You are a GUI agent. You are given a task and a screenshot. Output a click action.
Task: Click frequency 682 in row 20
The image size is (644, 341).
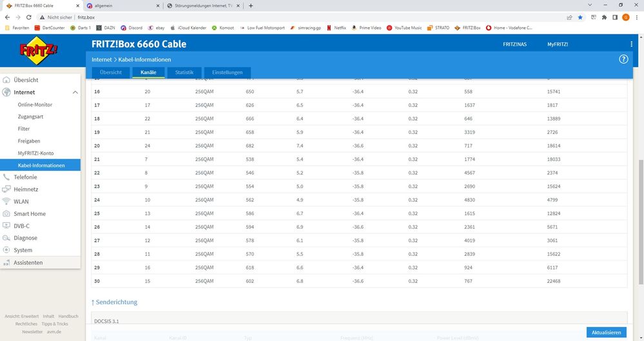(x=249, y=146)
